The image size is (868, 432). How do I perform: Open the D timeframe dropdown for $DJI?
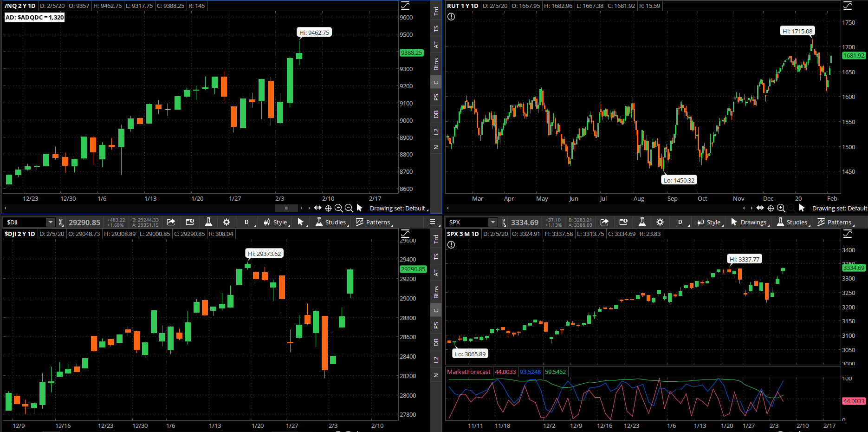click(x=247, y=222)
